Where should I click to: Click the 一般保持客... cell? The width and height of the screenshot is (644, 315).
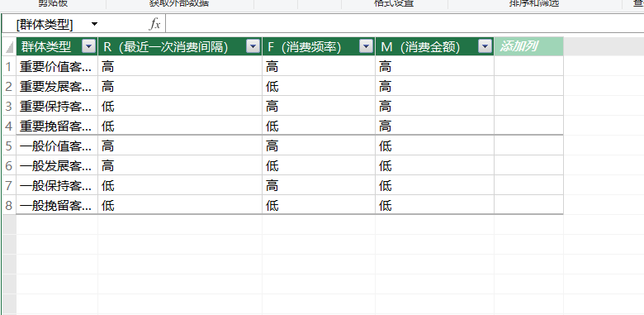[57, 185]
